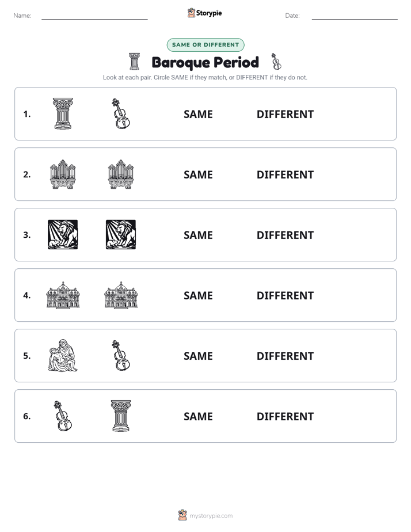Screen dimensions: 411x532
Task: Select the left pipe organ in row 2
Action: pos(63,174)
